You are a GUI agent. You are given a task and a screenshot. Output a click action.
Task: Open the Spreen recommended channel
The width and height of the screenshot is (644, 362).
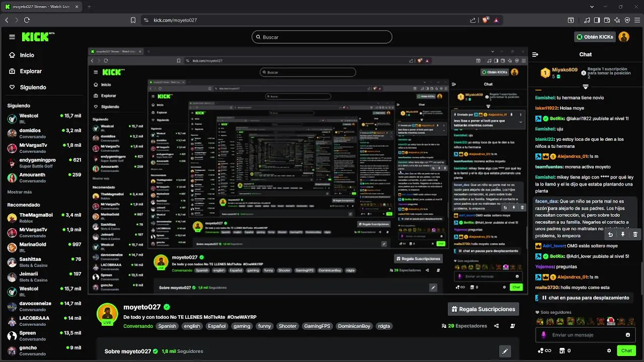click(x=44, y=336)
